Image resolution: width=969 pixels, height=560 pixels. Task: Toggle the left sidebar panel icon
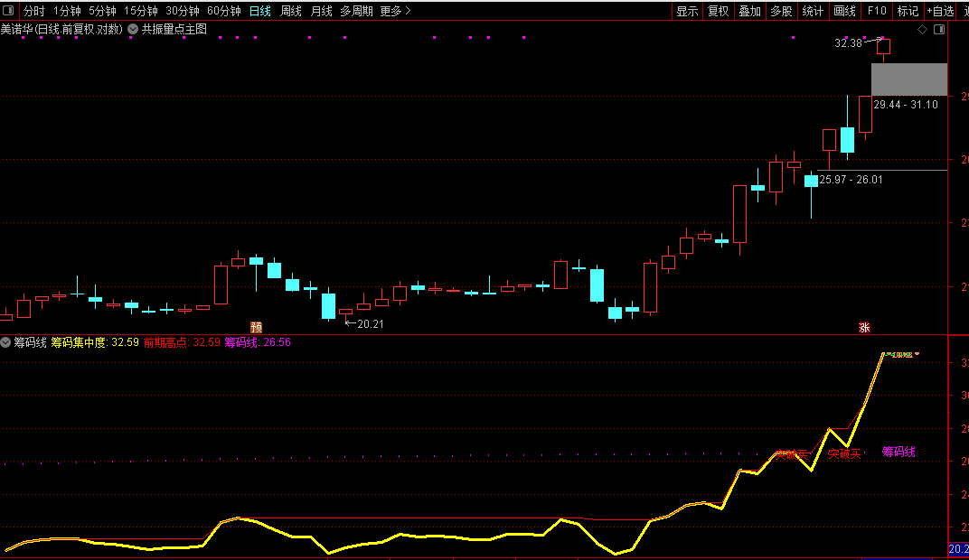pyautogui.click(x=8, y=11)
